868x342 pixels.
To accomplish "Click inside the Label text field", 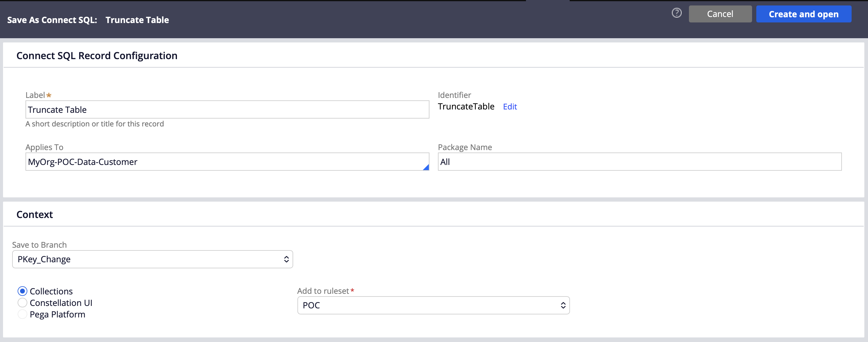I will pos(227,109).
